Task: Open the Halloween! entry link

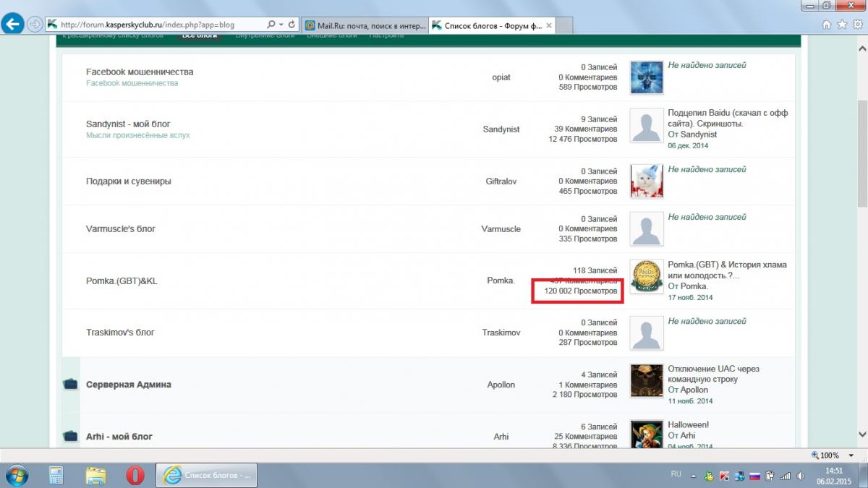Action: [688, 424]
